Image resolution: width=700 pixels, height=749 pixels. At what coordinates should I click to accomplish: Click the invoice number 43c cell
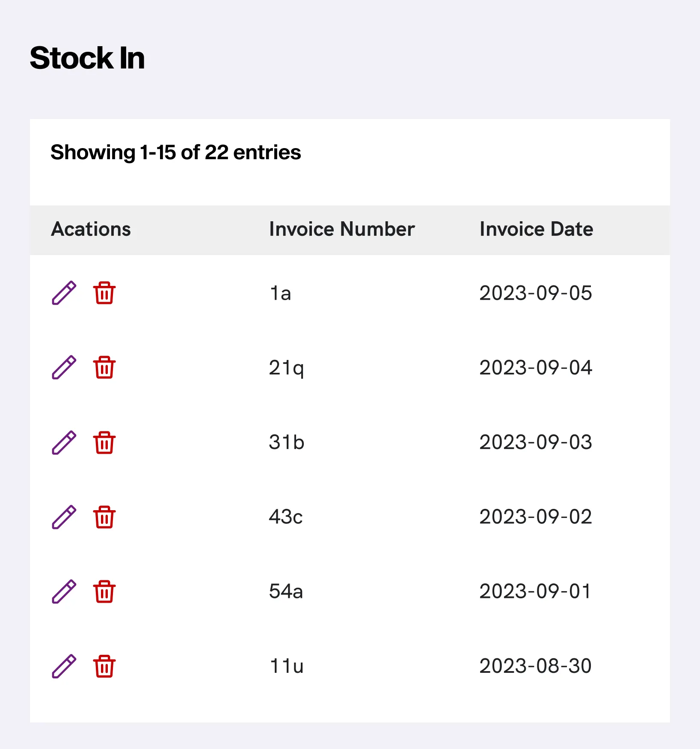pos(286,517)
